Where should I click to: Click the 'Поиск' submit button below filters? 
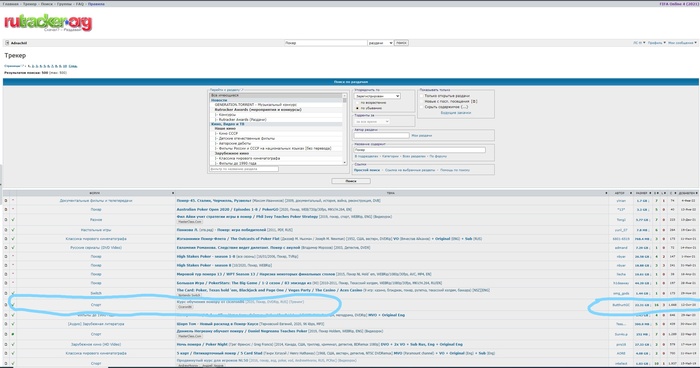pyautogui.click(x=351, y=181)
